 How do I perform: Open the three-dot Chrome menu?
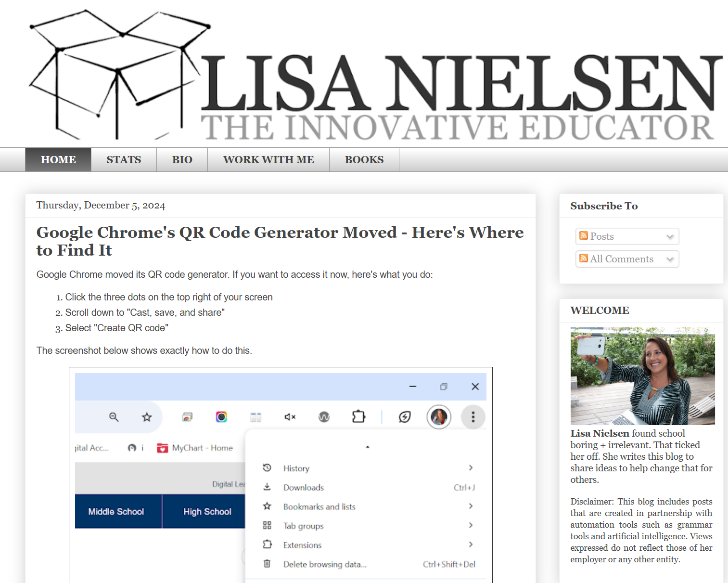point(473,417)
